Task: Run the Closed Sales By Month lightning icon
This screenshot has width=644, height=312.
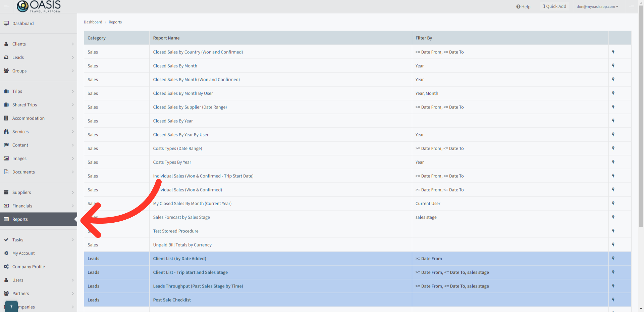Action: (x=613, y=66)
